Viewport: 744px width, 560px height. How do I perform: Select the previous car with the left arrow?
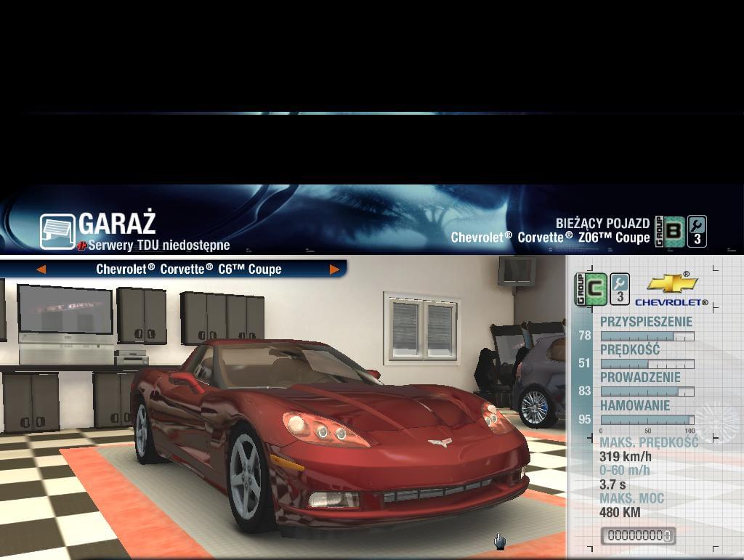point(41,269)
